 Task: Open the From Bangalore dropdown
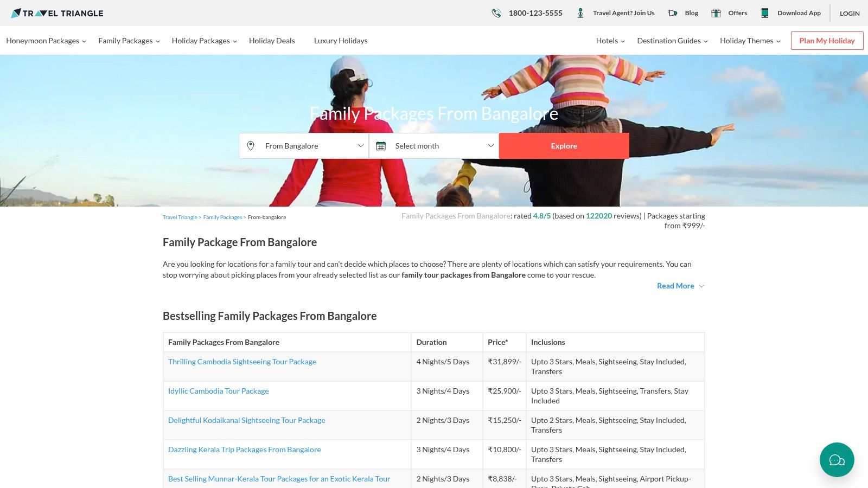pyautogui.click(x=304, y=145)
